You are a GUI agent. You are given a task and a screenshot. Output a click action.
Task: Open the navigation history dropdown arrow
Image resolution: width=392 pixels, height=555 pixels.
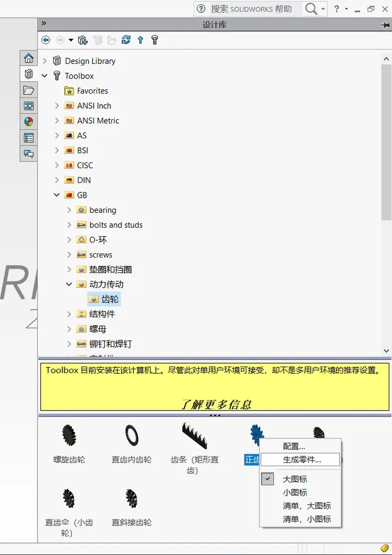tap(71, 40)
